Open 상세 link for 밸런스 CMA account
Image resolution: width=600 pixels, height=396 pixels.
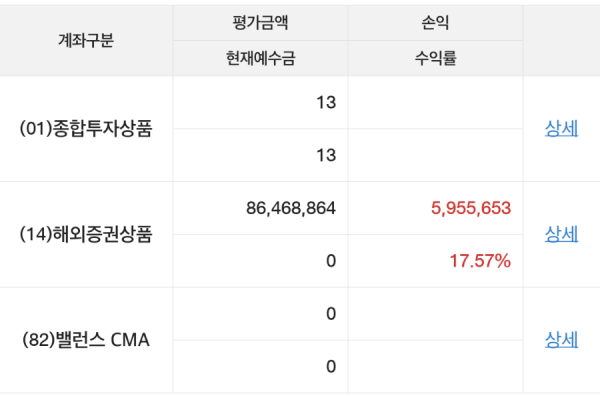point(561,340)
